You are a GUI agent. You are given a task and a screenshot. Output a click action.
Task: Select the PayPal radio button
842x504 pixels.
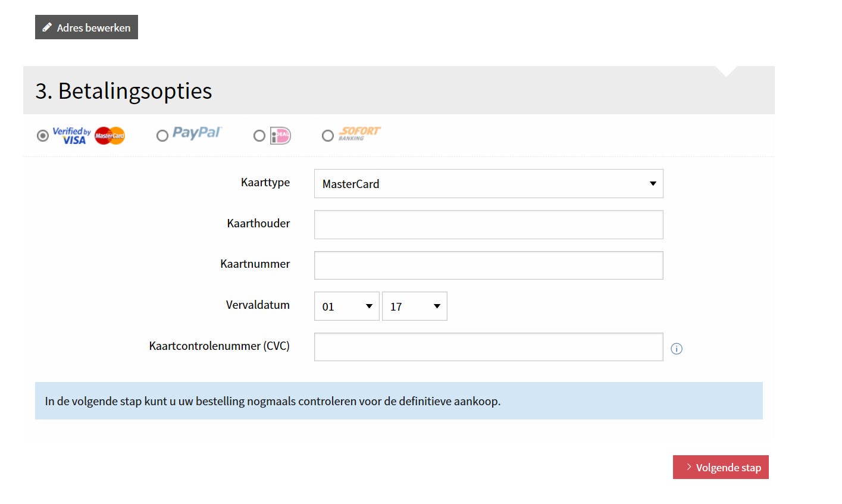(162, 136)
